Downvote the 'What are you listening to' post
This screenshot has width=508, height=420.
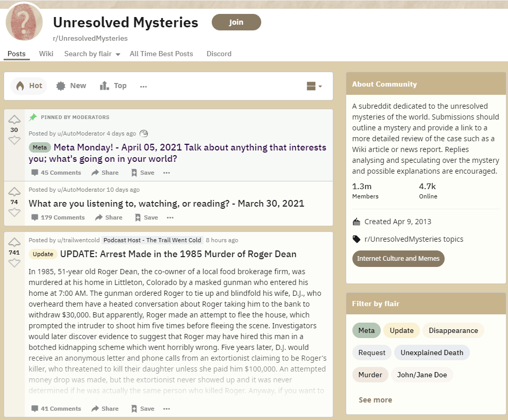coord(14,213)
